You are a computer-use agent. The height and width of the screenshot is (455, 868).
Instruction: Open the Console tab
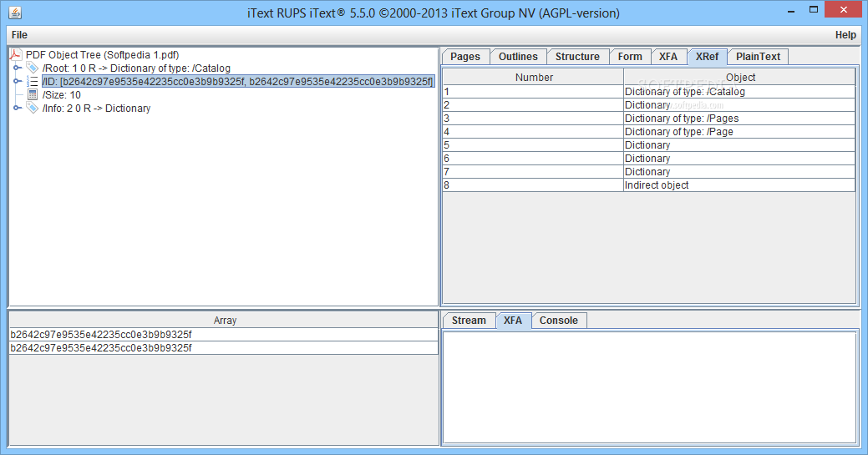click(x=559, y=321)
